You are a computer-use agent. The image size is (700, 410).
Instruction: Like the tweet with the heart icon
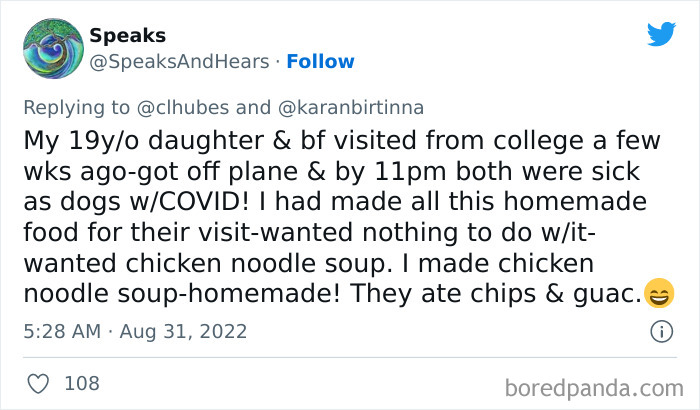(x=38, y=384)
